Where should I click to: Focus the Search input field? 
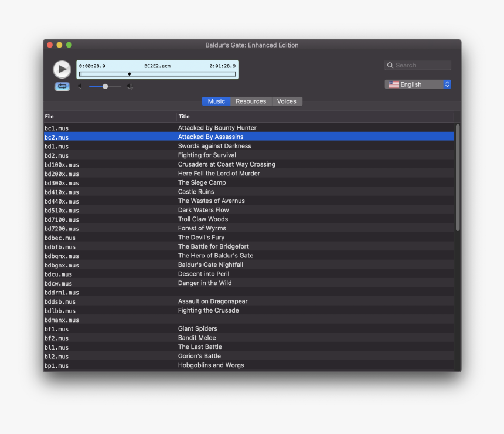(x=418, y=65)
